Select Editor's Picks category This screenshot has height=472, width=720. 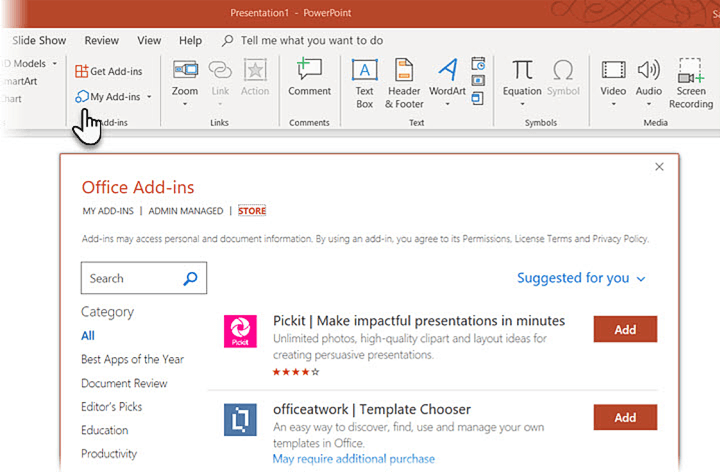pos(112,406)
